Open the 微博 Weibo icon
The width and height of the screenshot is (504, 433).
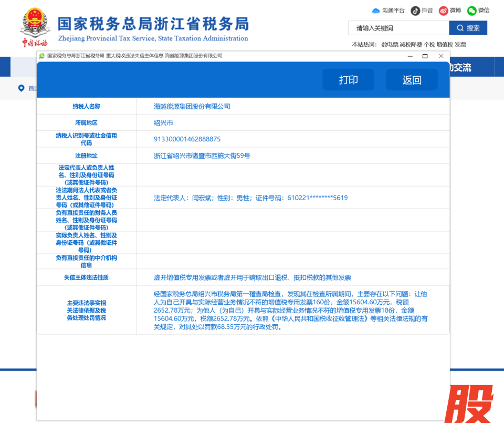444,11
